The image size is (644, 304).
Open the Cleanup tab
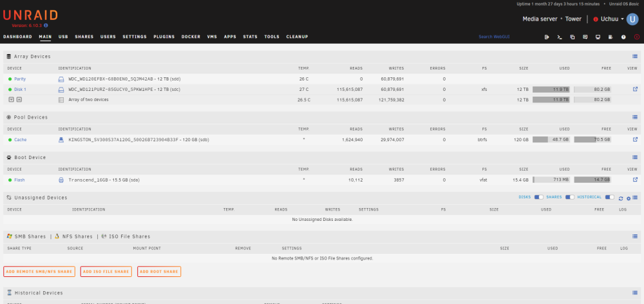tap(297, 37)
